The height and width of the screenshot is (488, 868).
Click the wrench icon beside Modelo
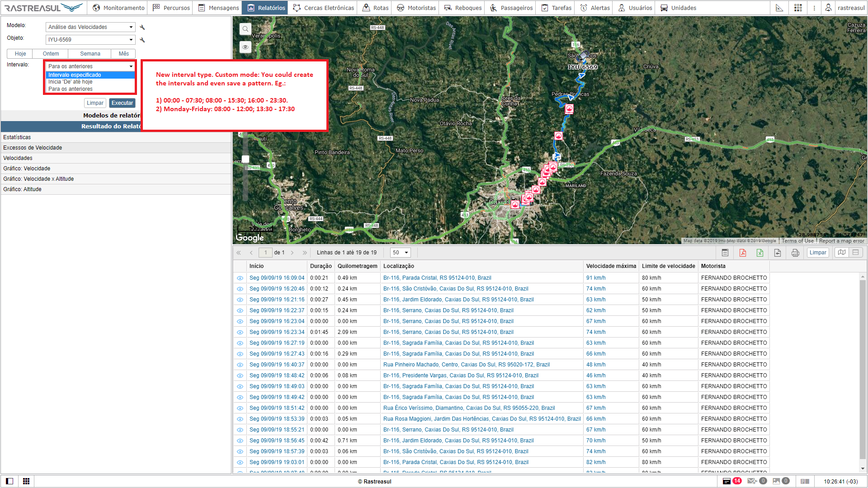click(x=142, y=28)
